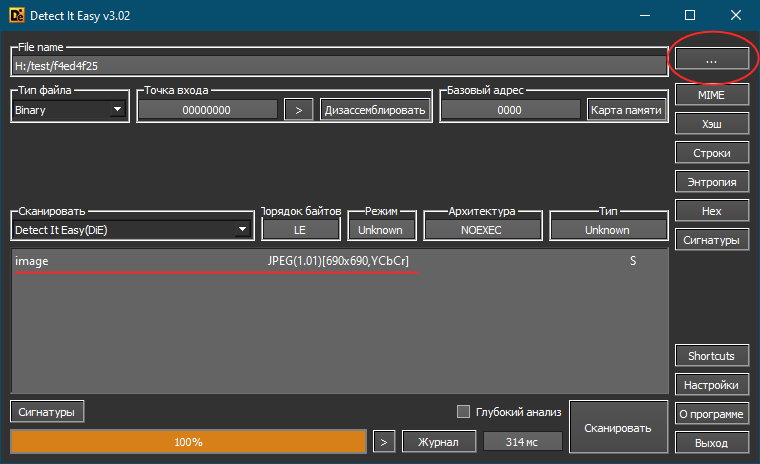Enable Глубокий анализ deep scan checkbox
Viewport: 760px width, 464px height.
tap(463, 412)
